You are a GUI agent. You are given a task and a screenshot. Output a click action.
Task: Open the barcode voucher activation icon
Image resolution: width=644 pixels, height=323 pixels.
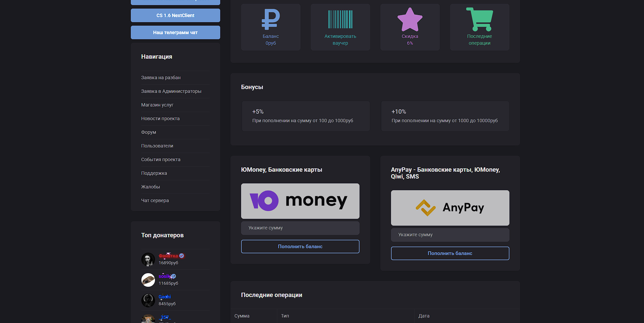click(x=340, y=19)
